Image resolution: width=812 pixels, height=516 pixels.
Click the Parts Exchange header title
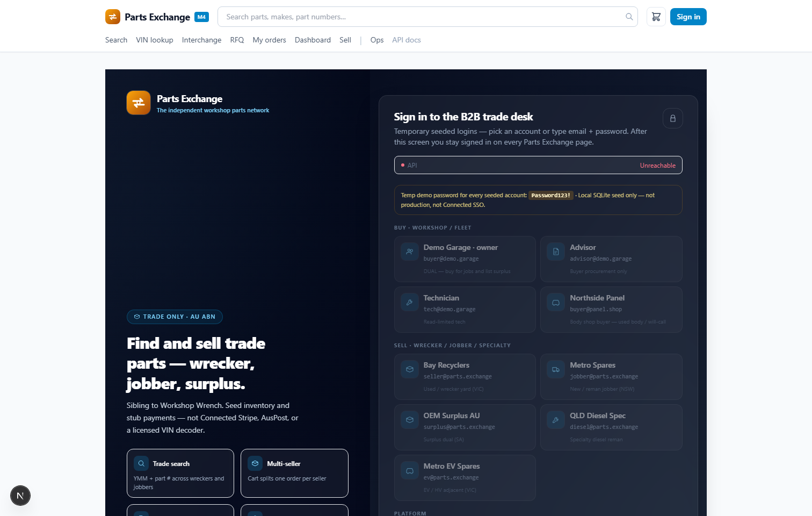(157, 17)
